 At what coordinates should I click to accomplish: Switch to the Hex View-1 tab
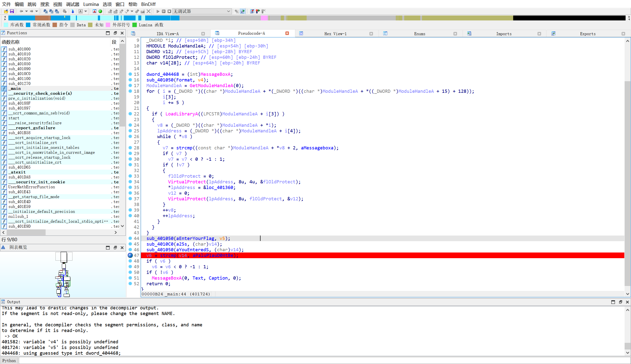(335, 33)
